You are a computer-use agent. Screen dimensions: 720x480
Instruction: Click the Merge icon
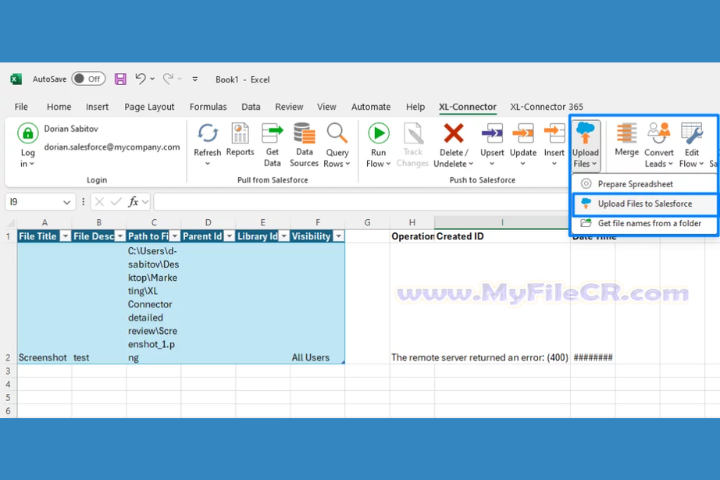(x=626, y=133)
